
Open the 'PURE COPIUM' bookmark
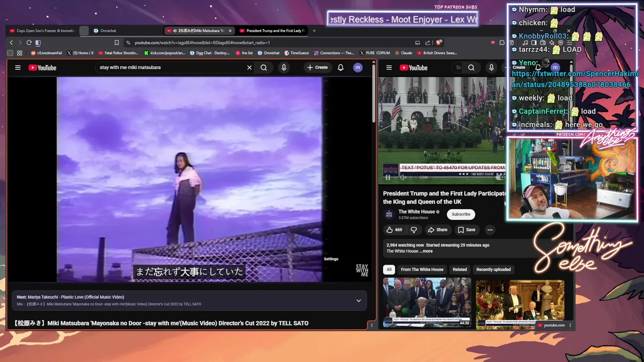point(375,53)
